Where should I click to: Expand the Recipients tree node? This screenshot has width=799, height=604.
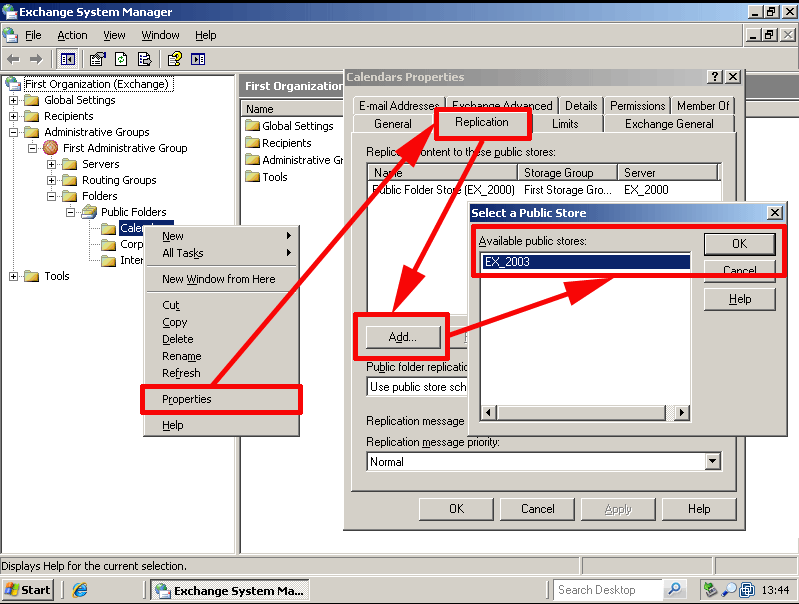coord(13,116)
